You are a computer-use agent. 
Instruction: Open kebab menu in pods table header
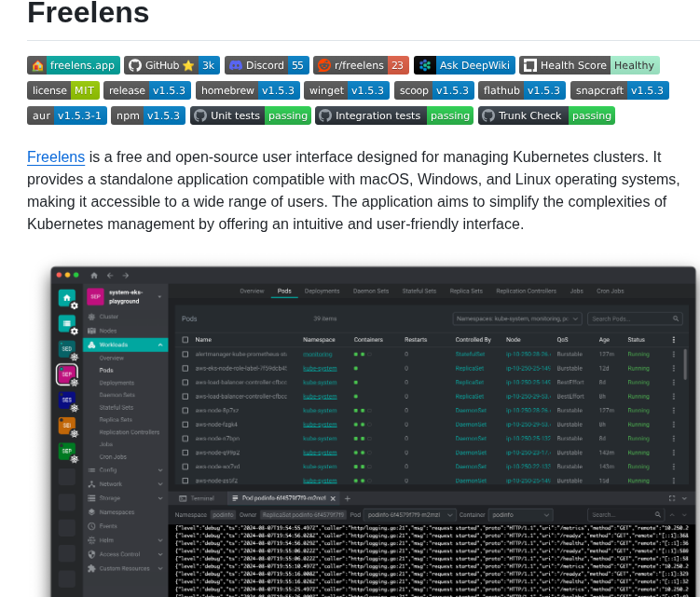673,340
